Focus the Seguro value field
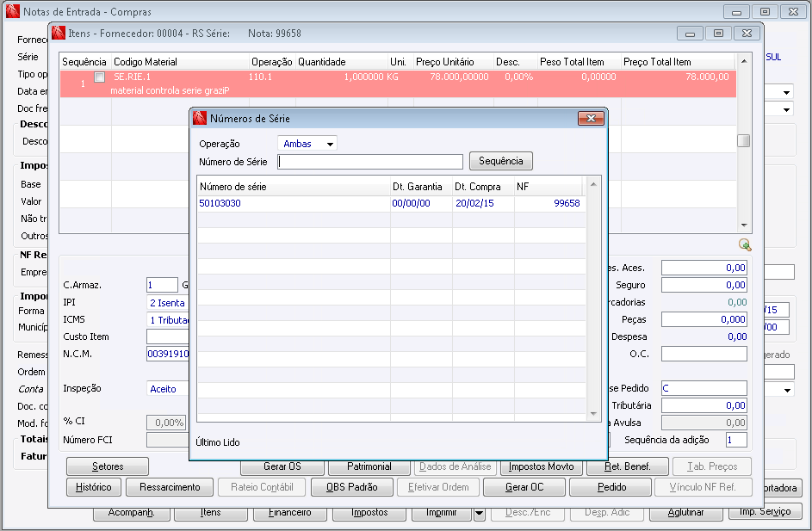 (x=704, y=285)
